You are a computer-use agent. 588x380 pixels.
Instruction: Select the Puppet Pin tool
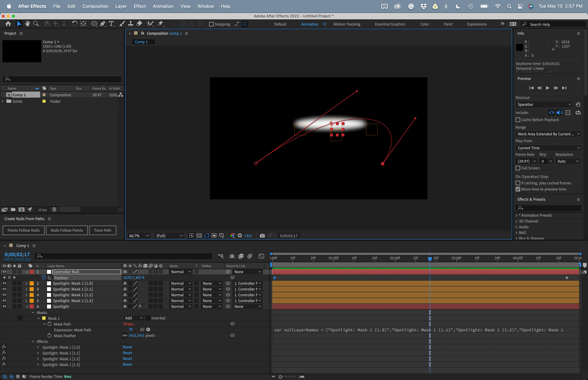pyautogui.click(x=160, y=24)
